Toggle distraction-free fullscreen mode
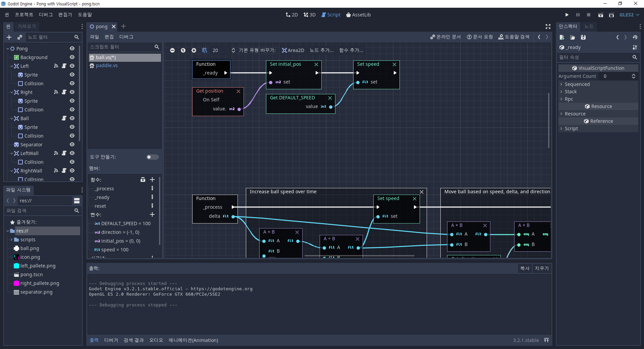 pos(548,27)
